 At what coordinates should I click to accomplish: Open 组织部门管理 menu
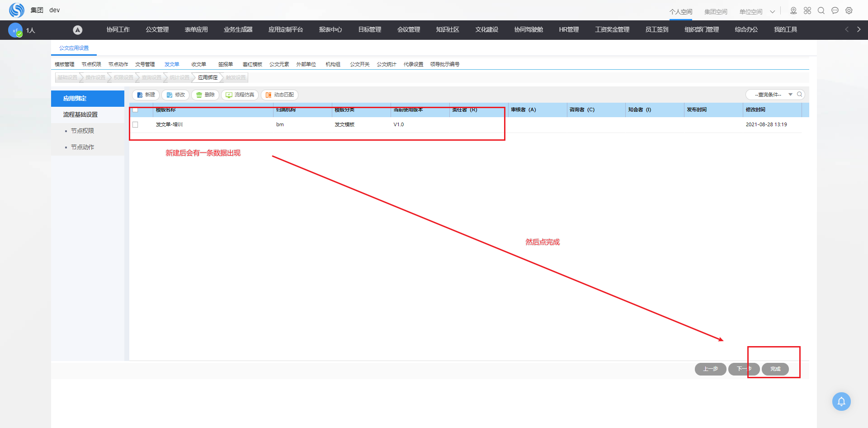tap(702, 30)
